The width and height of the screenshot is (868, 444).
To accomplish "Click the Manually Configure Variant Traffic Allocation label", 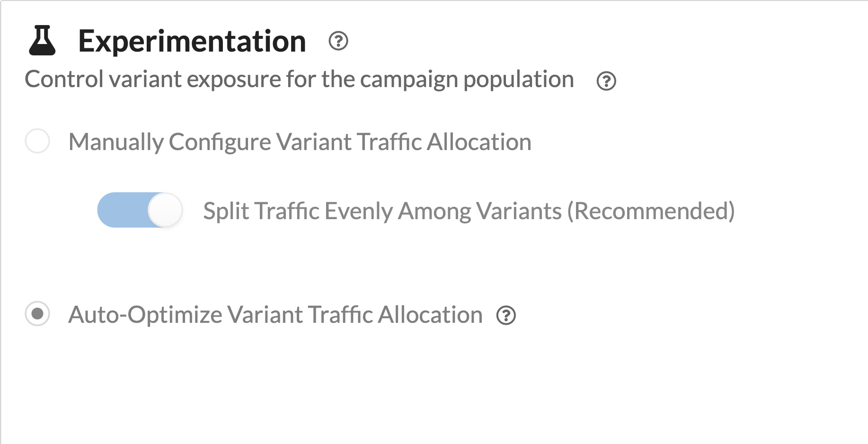I will pos(300,142).
